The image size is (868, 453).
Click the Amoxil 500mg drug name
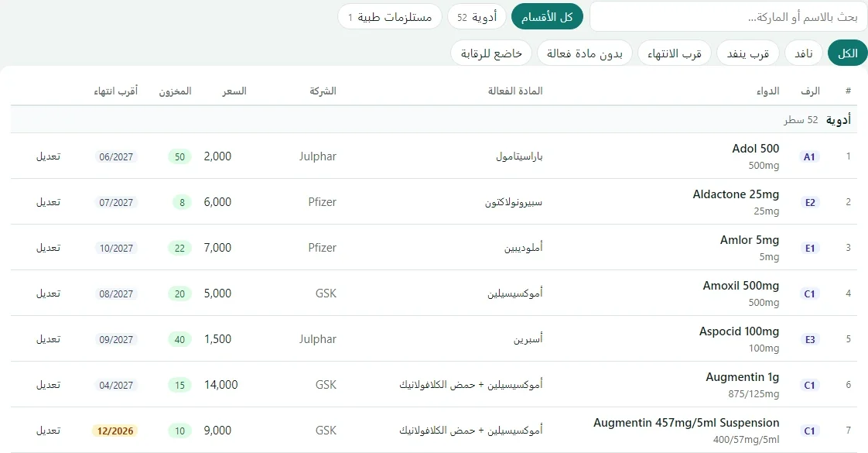point(740,286)
